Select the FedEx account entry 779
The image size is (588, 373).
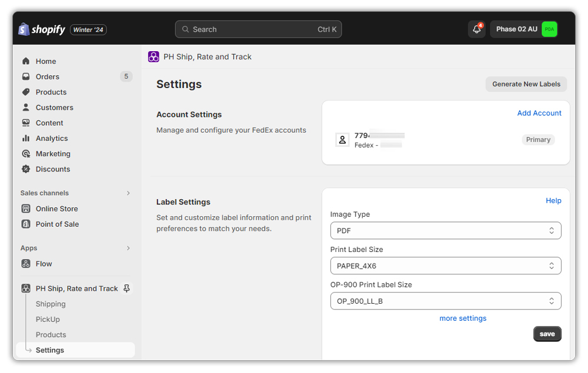[x=445, y=140]
